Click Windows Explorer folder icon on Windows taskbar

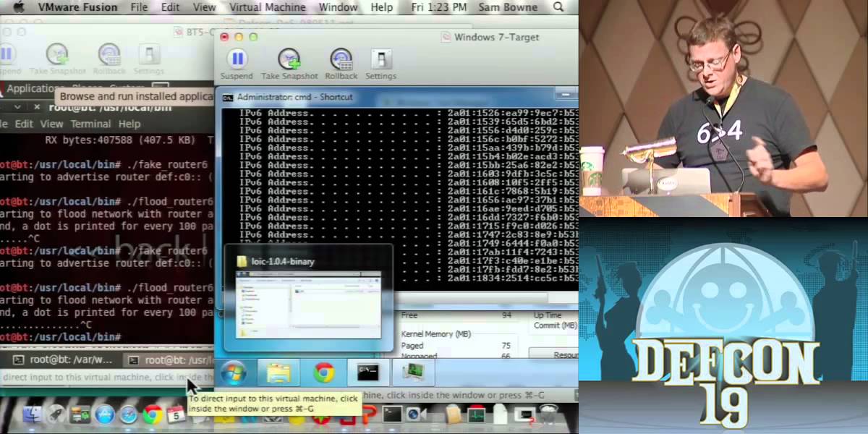pos(278,373)
